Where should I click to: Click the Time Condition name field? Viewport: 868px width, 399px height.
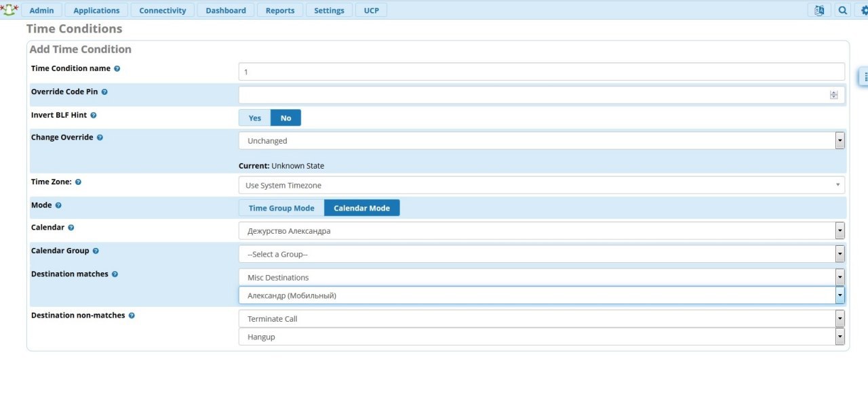(x=542, y=72)
